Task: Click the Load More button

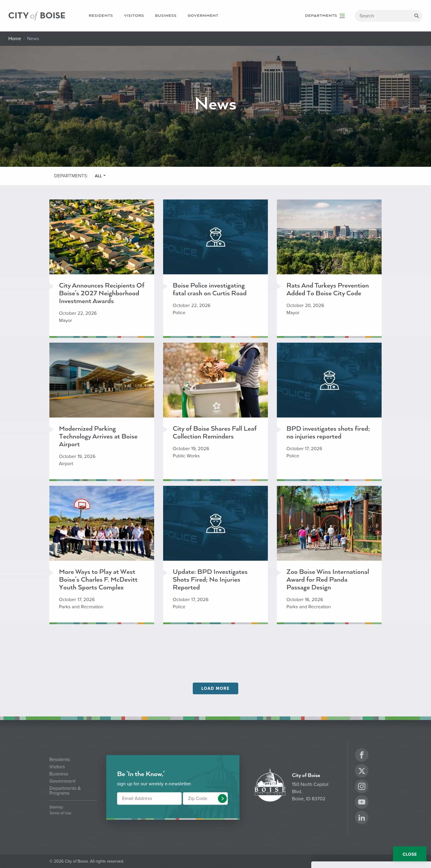Action: [215, 688]
